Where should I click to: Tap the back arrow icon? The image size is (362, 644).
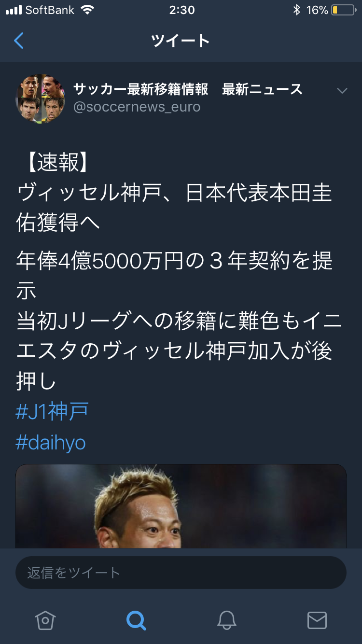click(x=18, y=41)
